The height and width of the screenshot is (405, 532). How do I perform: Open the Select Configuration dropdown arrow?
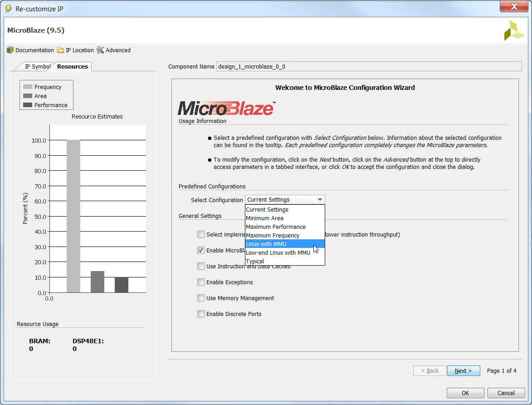320,199
